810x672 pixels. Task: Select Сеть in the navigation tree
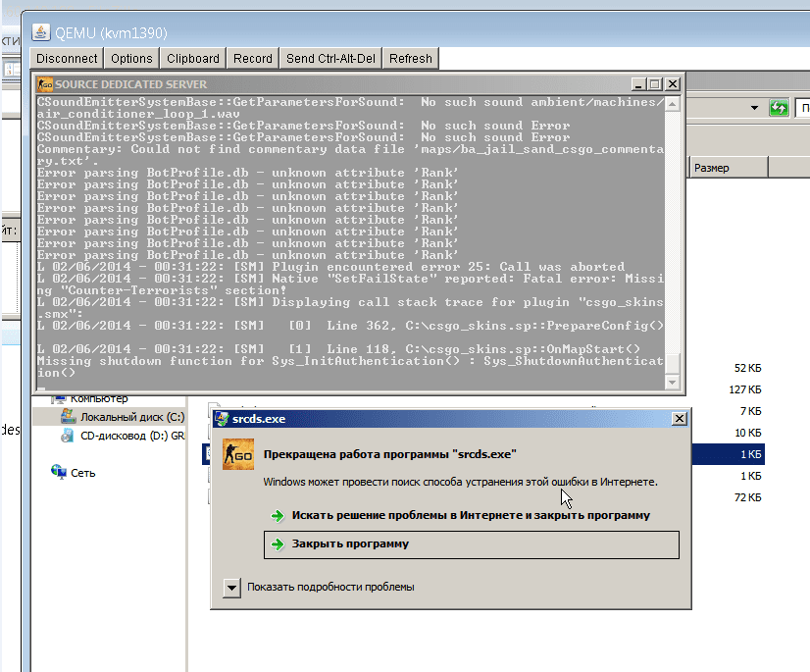(x=82, y=473)
